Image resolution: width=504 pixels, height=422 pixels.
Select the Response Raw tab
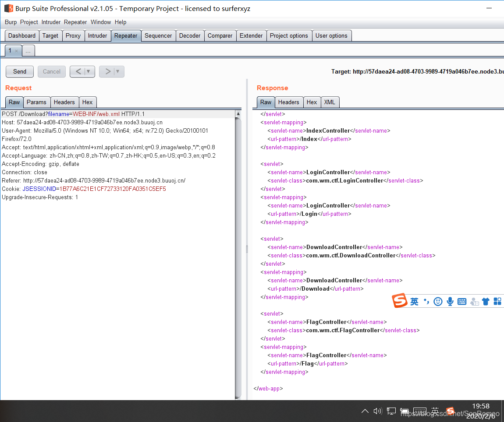[x=266, y=102]
